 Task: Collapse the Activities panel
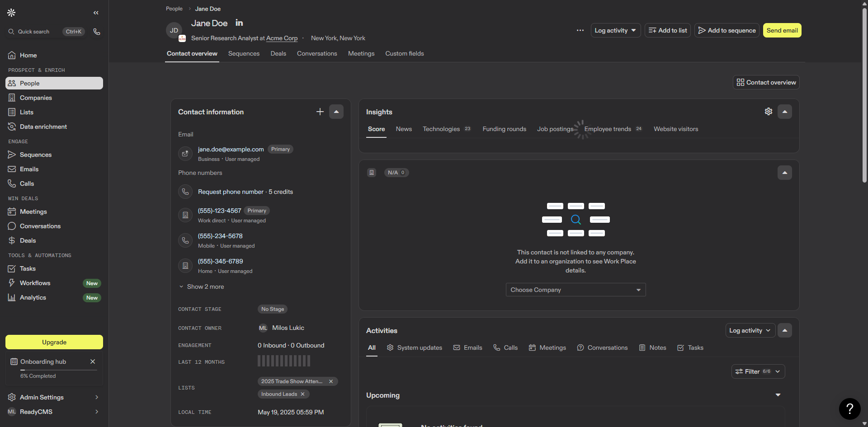(785, 330)
